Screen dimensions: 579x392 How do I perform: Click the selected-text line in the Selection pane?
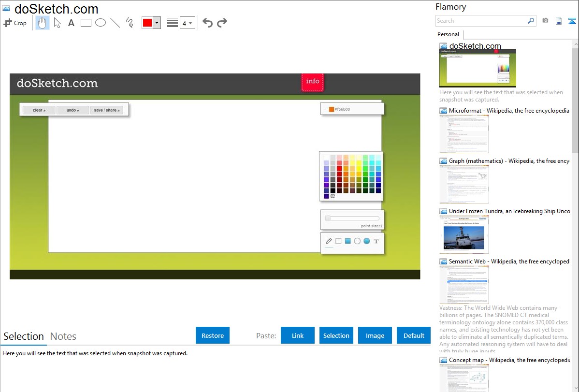click(95, 353)
